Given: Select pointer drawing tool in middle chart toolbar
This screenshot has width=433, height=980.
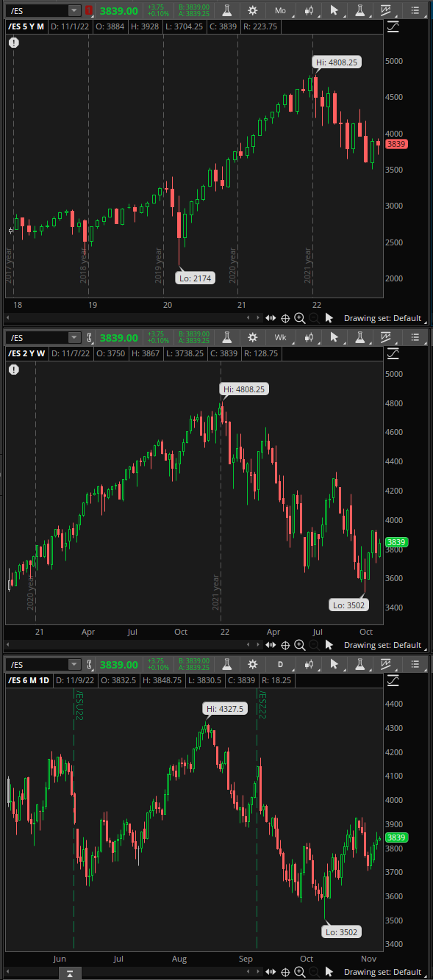Looking at the screenshot, I should (x=335, y=338).
